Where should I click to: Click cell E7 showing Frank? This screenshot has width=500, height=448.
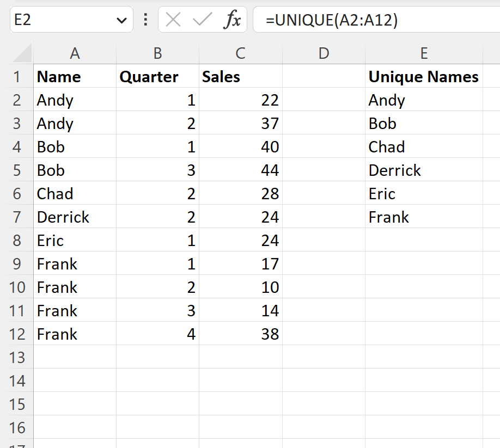tap(424, 217)
